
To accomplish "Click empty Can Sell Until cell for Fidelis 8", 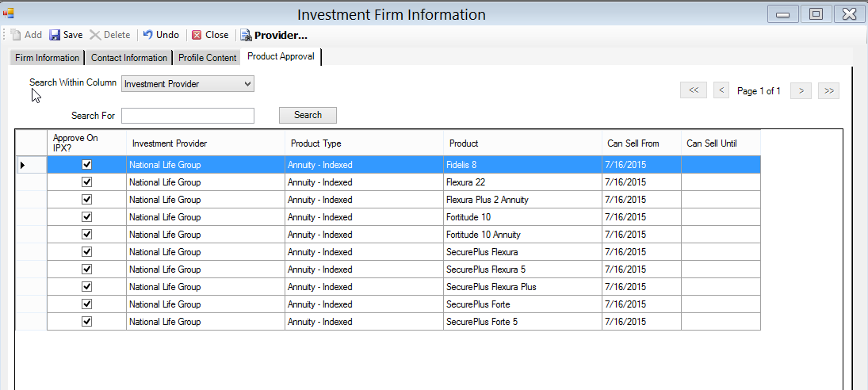I will [x=721, y=165].
